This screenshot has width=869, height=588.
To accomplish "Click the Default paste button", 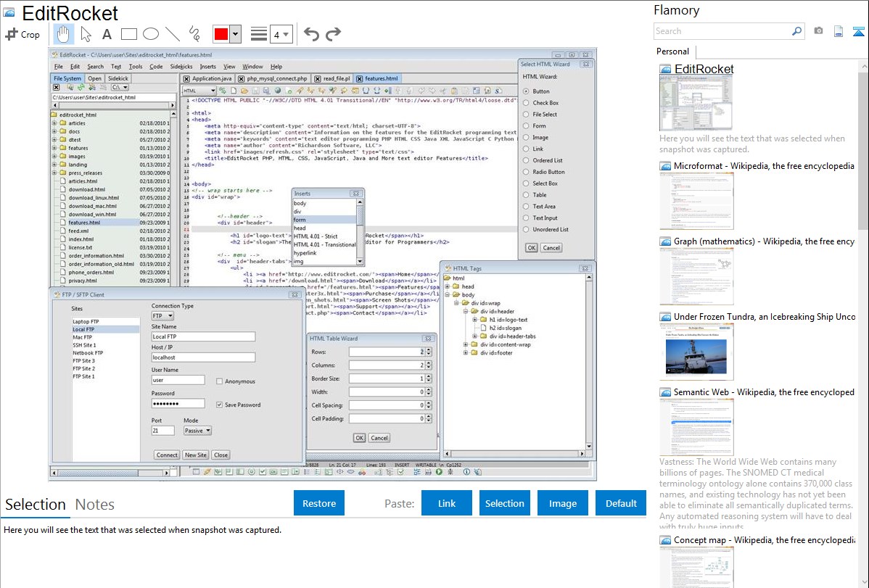I will pos(621,503).
